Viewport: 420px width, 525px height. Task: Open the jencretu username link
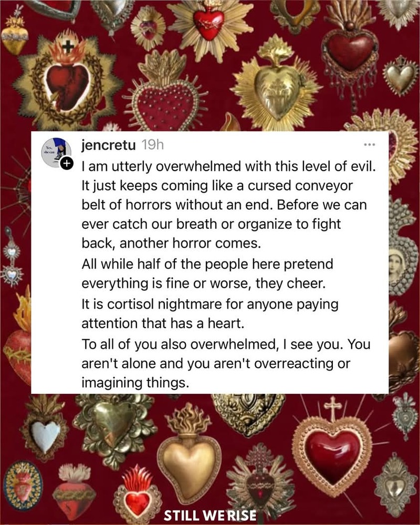tap(109, 145)
